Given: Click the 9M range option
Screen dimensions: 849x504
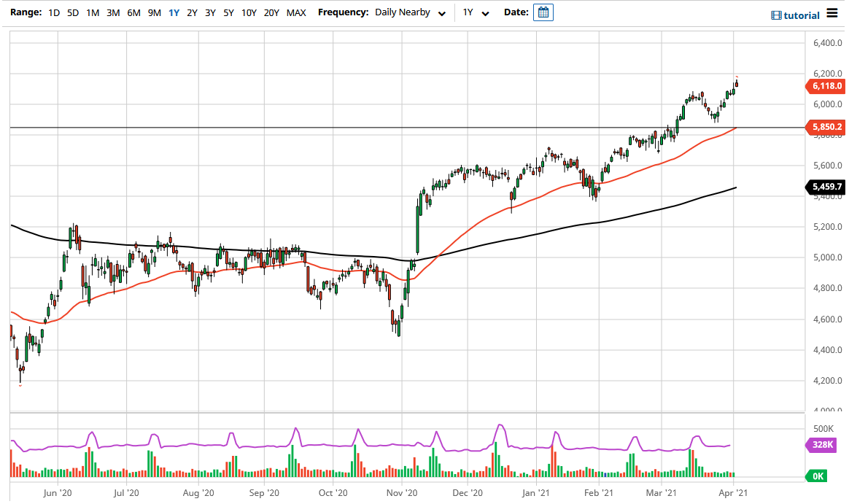Looking at the screenshot, I should coord(152,12).
